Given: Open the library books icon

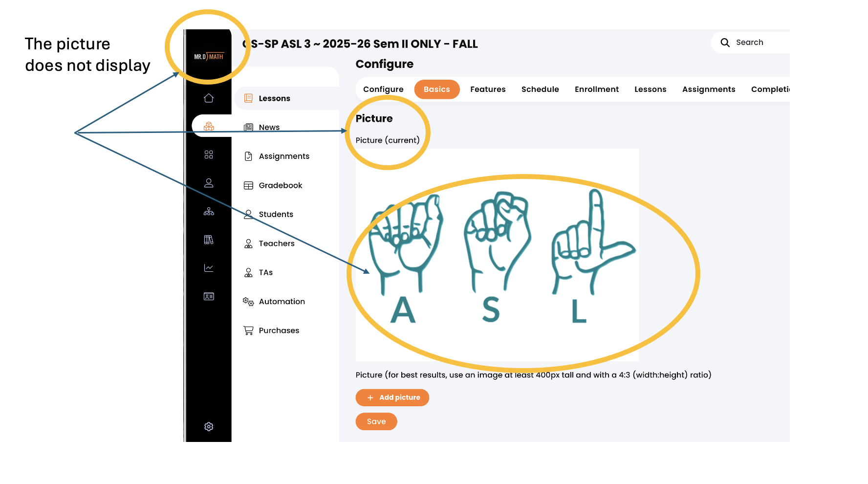Looking at the screenshot, I should (x=209, y=240).
